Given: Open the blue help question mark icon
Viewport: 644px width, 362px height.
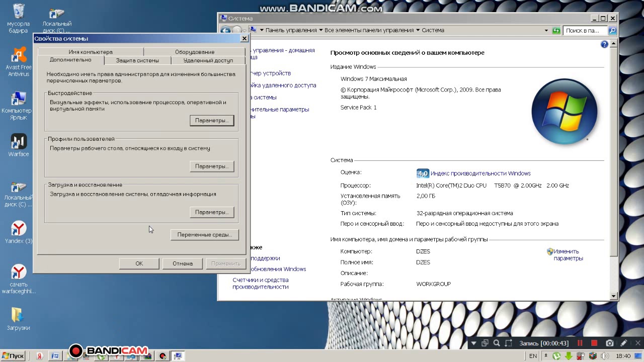Looking at the screenshot, I should pos(605,44).
